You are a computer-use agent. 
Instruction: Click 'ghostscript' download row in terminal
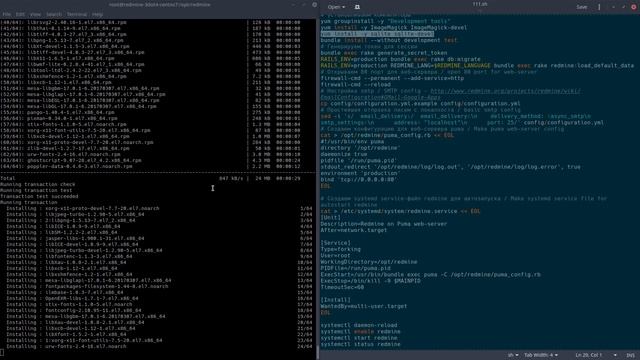pos(150,160)
